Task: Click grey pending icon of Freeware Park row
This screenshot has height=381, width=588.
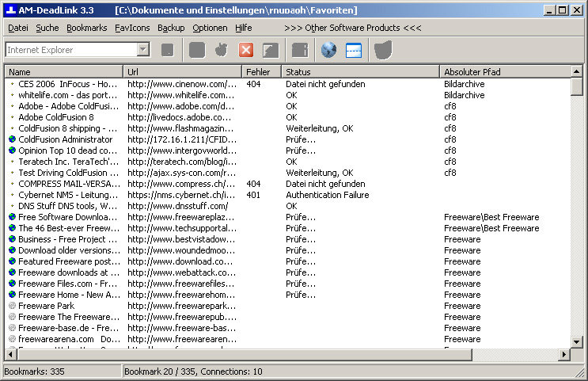Action: (x=12, y=306)
